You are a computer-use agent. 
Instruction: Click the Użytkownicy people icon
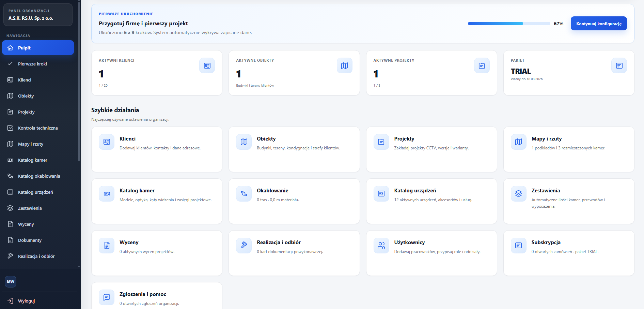(381, 246)
